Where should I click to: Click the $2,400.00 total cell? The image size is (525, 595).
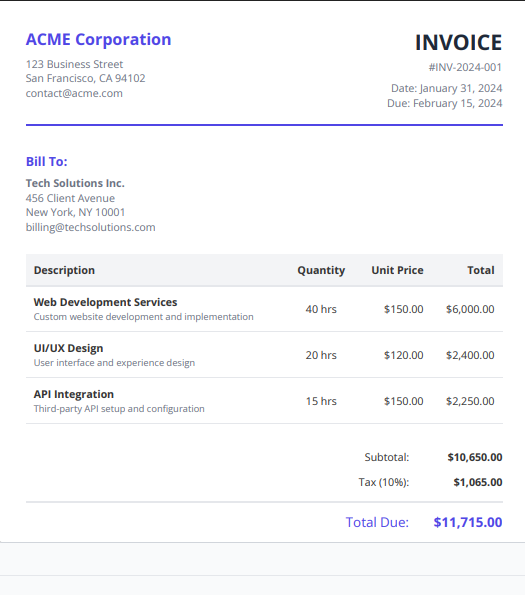click(470, 355)
